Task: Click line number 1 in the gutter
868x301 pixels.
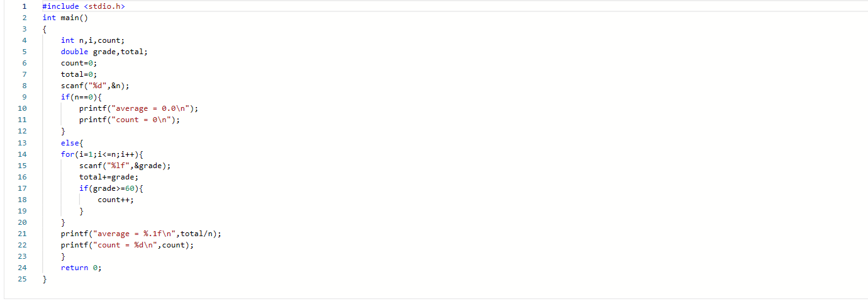Action: point(23,6)
